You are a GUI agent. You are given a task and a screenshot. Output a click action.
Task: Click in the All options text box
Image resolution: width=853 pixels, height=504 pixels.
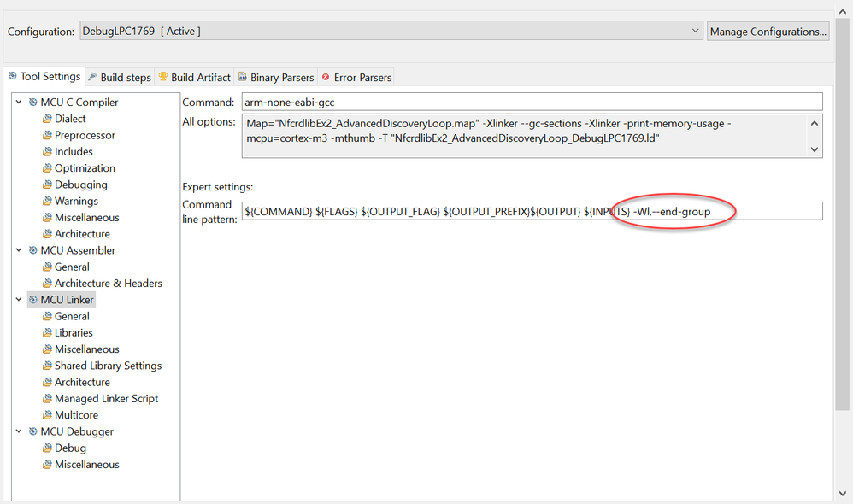click(525, 136)
